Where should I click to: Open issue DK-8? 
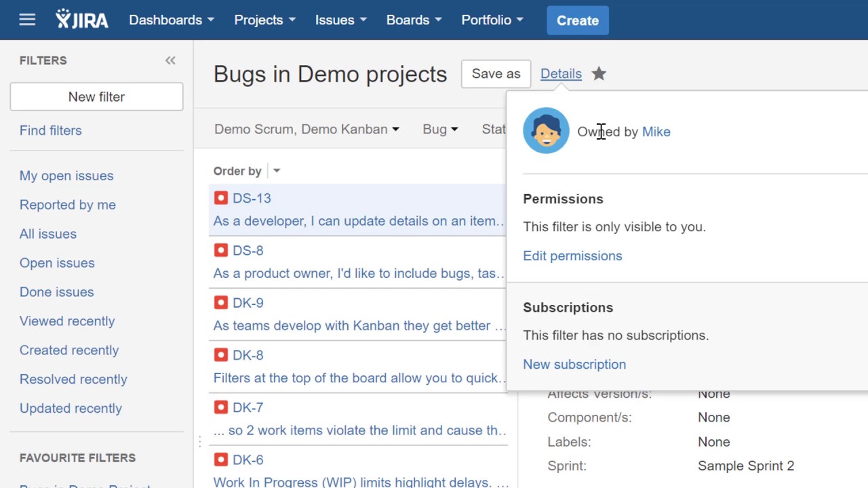248,354
